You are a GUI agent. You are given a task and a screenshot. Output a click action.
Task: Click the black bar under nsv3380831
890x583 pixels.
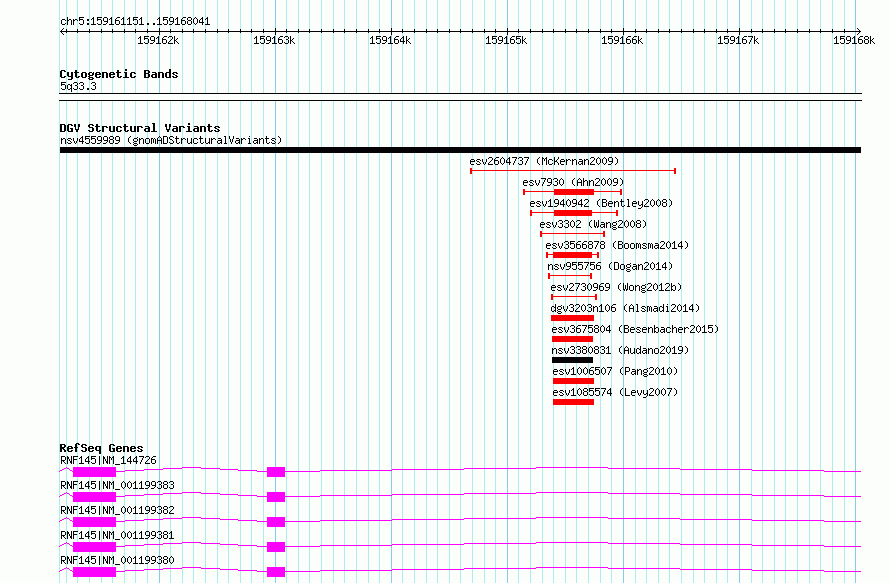coord(572,360)
